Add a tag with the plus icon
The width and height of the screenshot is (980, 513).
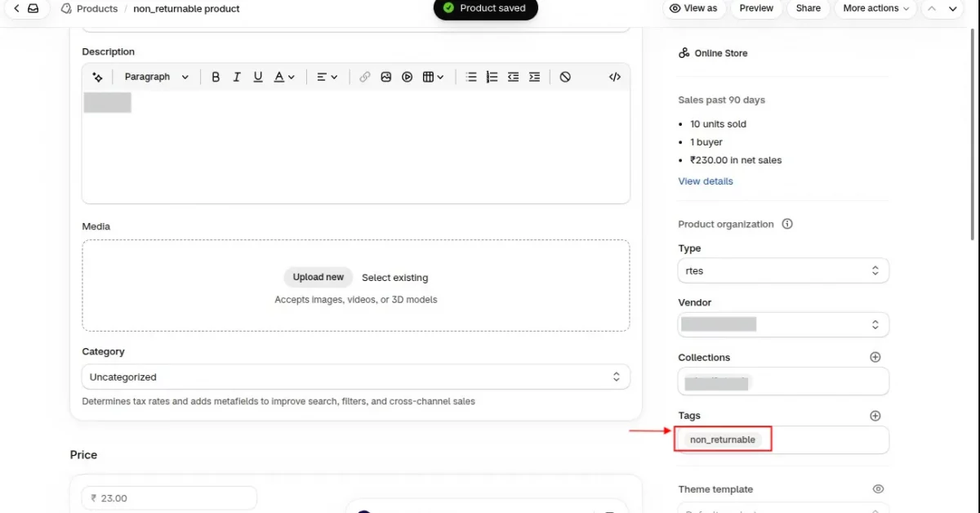875,416
